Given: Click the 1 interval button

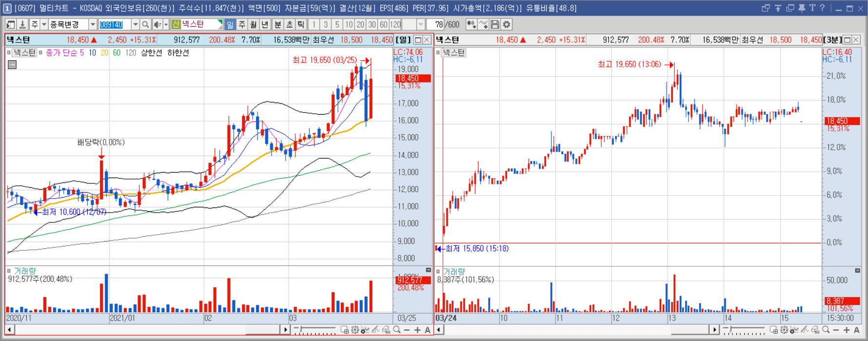Looking at the screenshot, I should pos(314,24).
